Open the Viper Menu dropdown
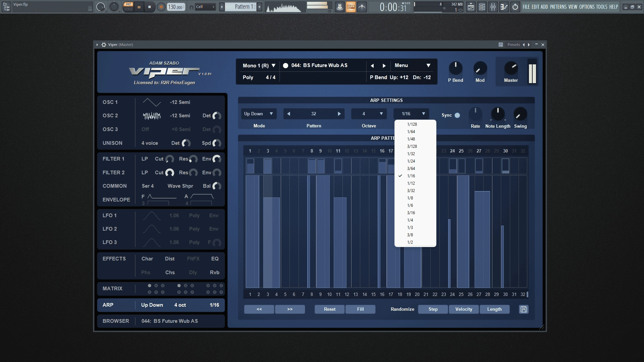Image resolution: width=644 pixels, height=362 pixels. point(412,65)
